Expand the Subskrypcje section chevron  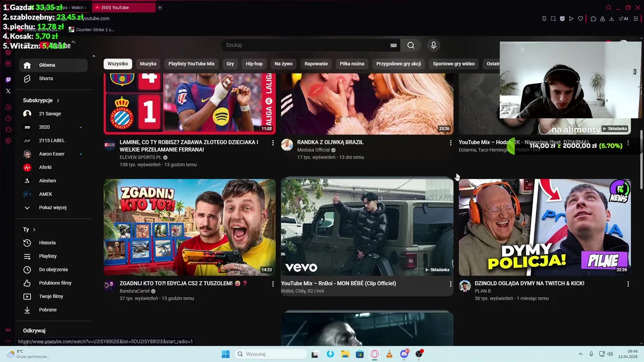coord(58,101)
